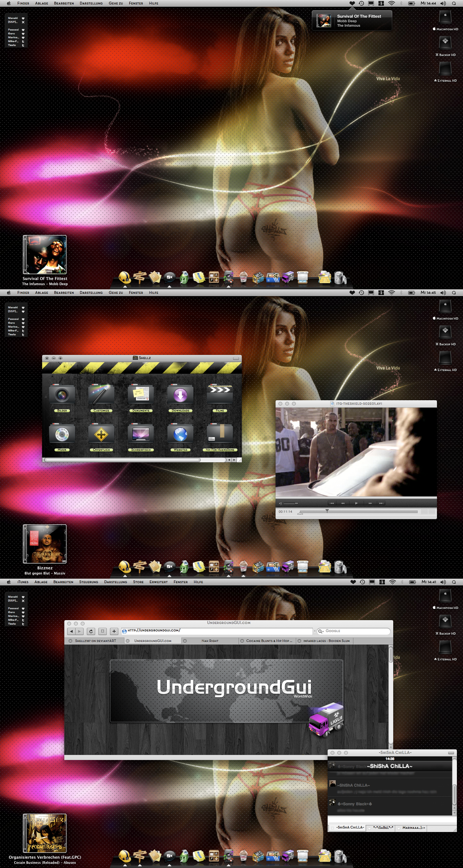This screenshot has height=868, width=463.
Task: Click the Survival Of The Fittest Growl notification
Action: 352,21
